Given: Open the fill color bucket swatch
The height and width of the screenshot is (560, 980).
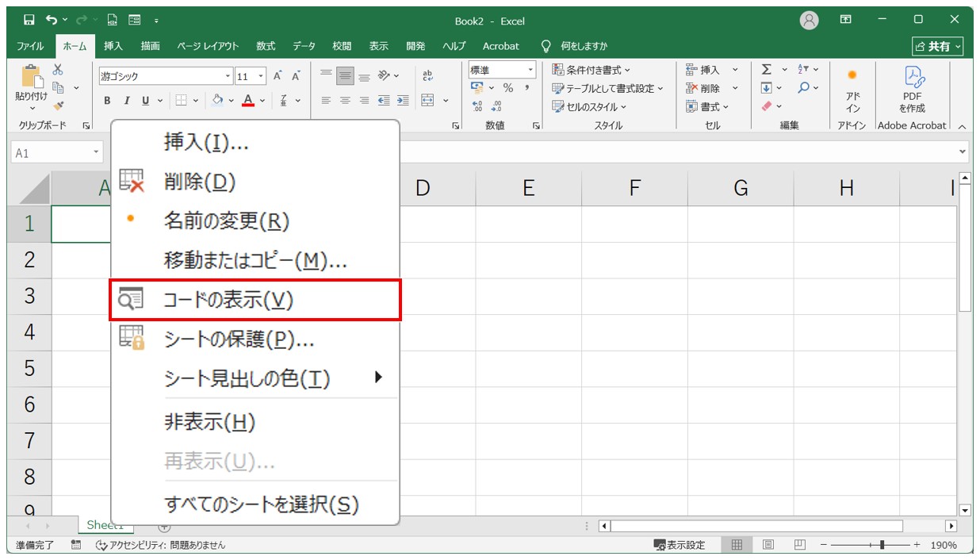Looking at the screenshot, I should [x=218, y=100].
